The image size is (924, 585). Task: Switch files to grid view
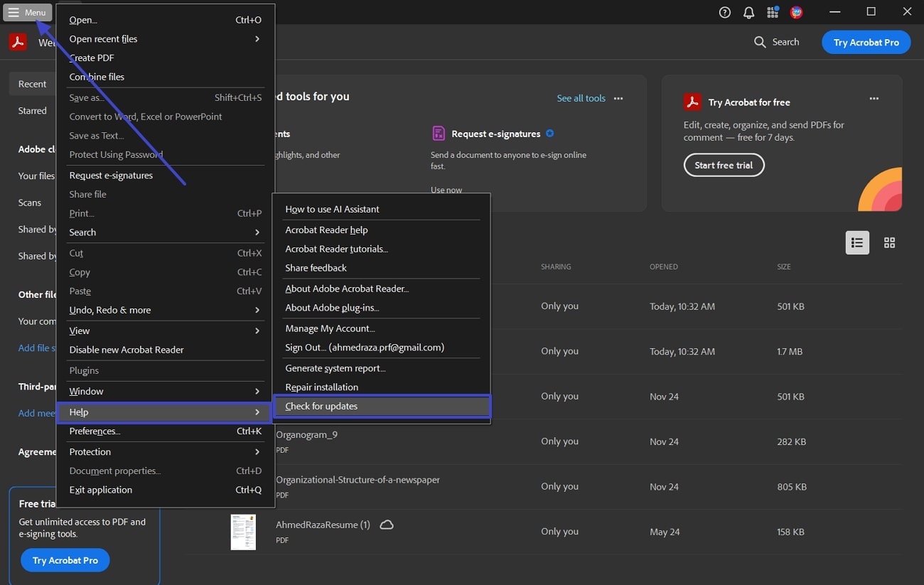tap(889, 242)
